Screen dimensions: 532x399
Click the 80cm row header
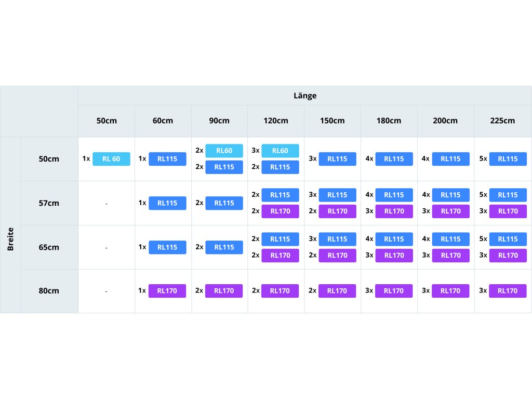49,291
